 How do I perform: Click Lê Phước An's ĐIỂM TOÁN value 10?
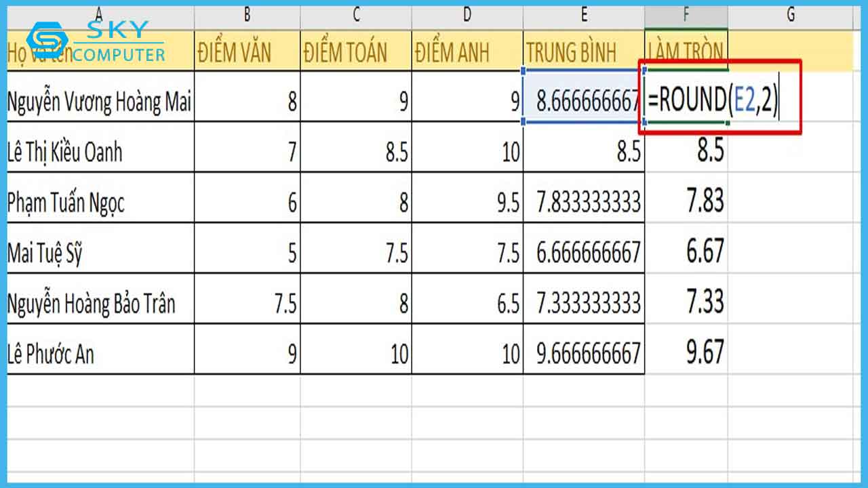point(356,348)
